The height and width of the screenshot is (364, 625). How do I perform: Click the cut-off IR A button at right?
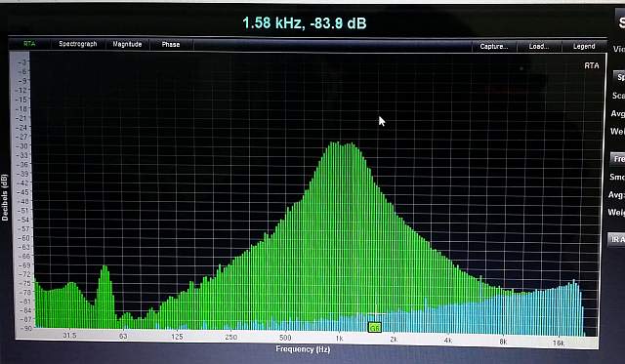(616, 239)
